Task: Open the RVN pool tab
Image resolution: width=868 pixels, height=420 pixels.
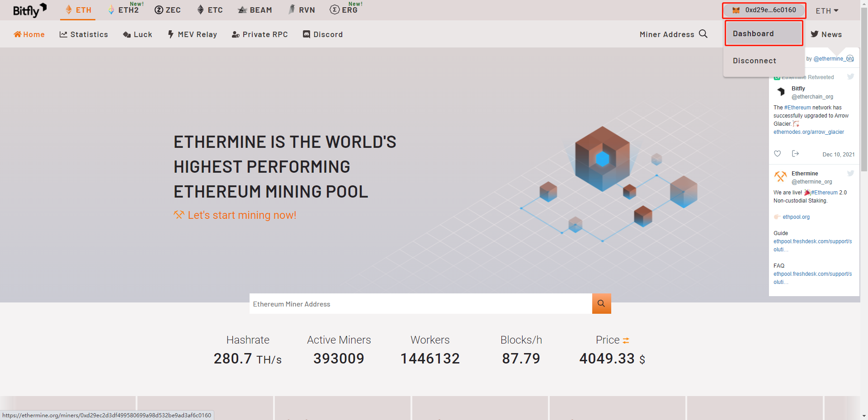Action: pos(302,10)
